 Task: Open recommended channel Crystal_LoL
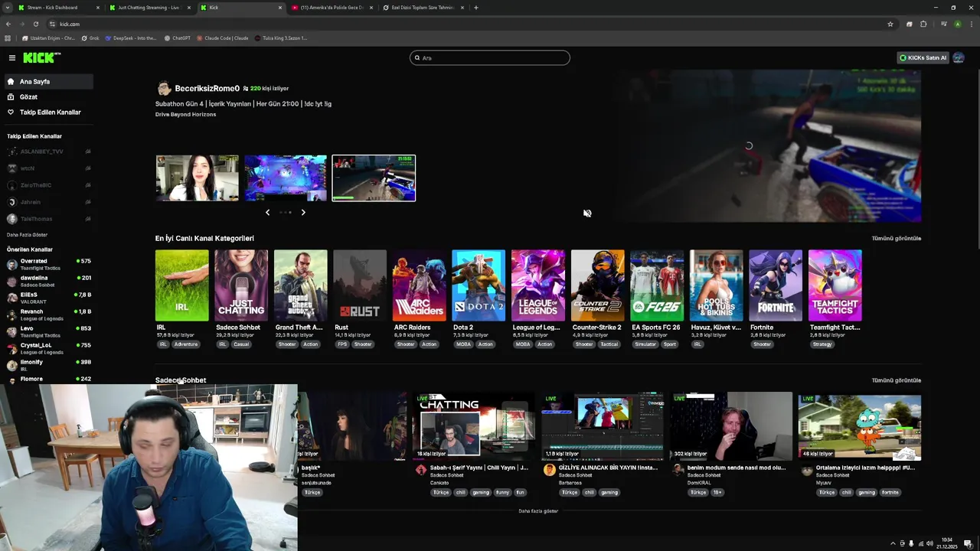47,348
